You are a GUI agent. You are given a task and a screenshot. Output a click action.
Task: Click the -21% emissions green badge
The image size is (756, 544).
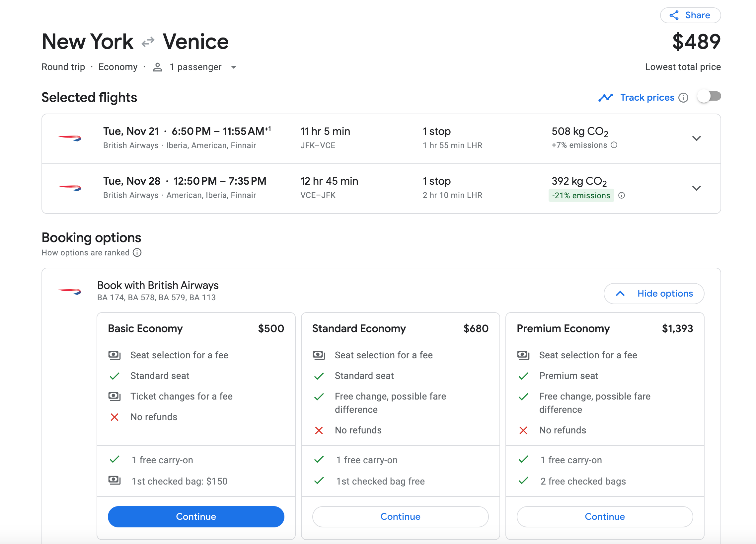[x=581, y=196]
